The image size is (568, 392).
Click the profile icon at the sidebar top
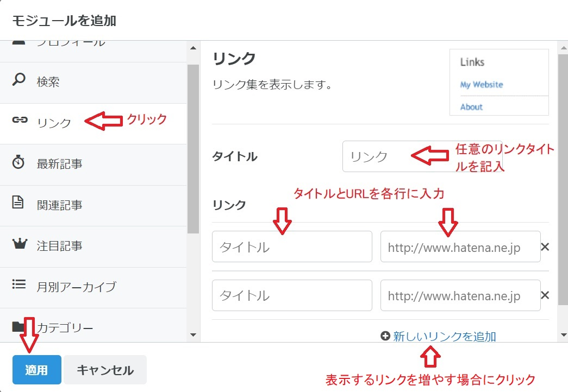pyautogui.click(x=18, y=41)
